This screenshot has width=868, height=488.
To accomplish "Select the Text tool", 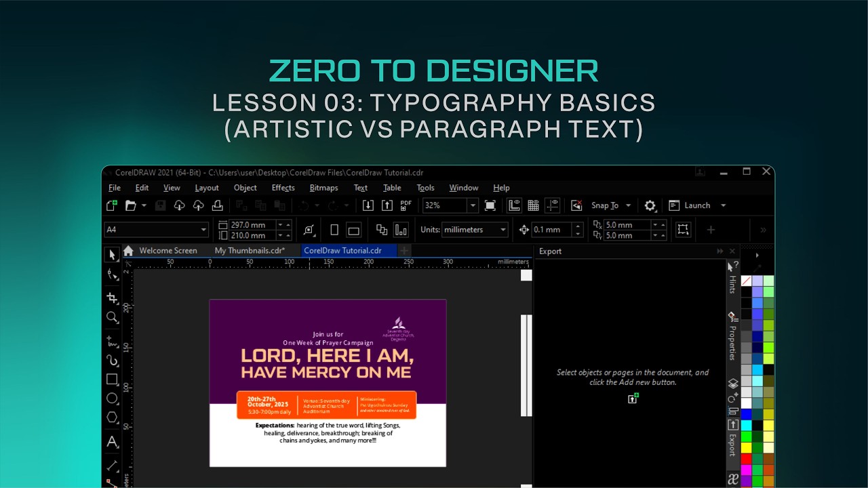I will pyautogui.click(x=113, y=442).
